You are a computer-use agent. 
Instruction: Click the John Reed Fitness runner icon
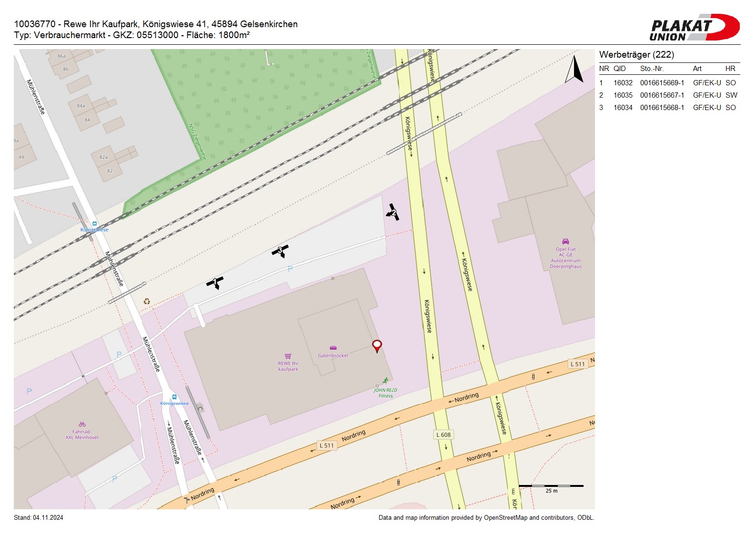[385, 380]
